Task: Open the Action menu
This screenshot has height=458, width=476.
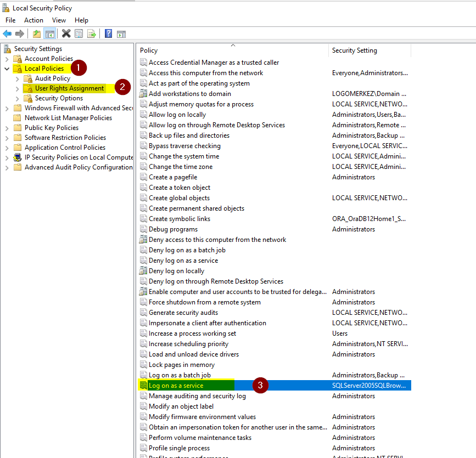Action: [x=33, y=20]
